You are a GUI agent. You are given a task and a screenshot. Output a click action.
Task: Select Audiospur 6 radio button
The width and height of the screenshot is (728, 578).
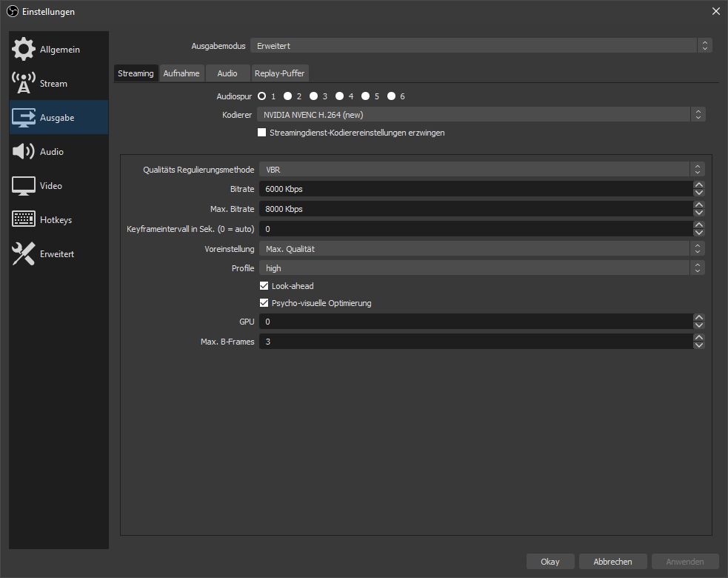point(391,96)
